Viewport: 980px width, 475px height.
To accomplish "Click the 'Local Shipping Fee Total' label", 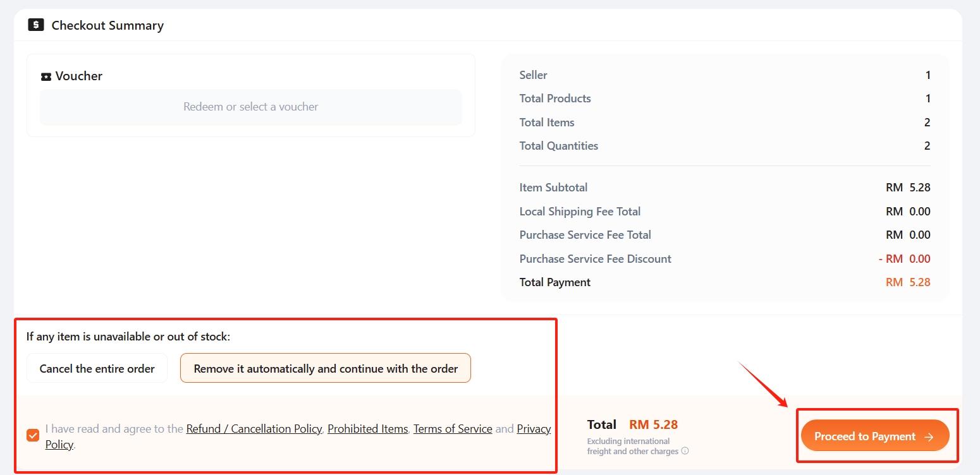I will coord(580,212).
